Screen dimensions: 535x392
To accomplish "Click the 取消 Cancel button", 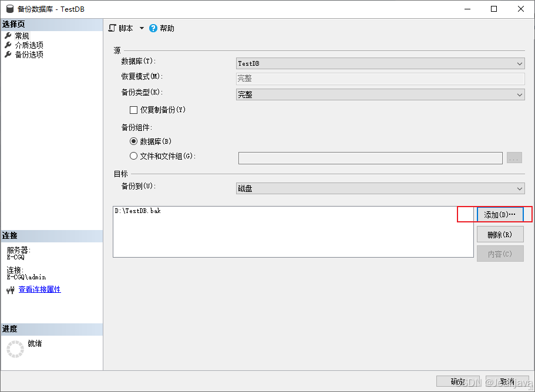I will tap(507, 381).
